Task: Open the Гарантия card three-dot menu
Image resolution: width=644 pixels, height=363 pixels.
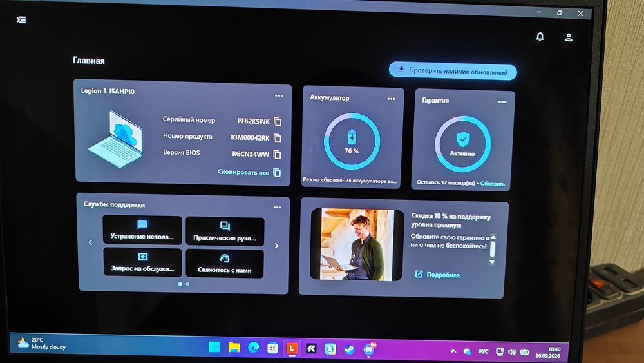Action: click(502, 102)
